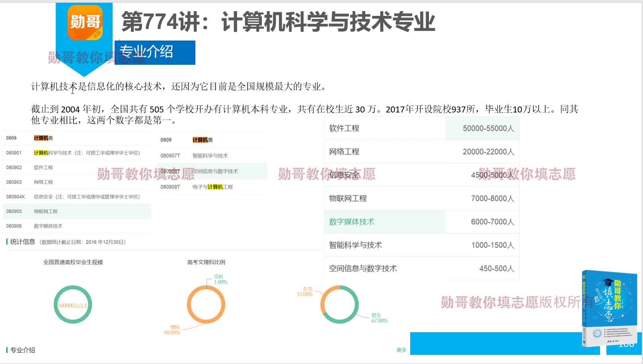Click 软件工程 row in enrollment table

coord(422,128)
